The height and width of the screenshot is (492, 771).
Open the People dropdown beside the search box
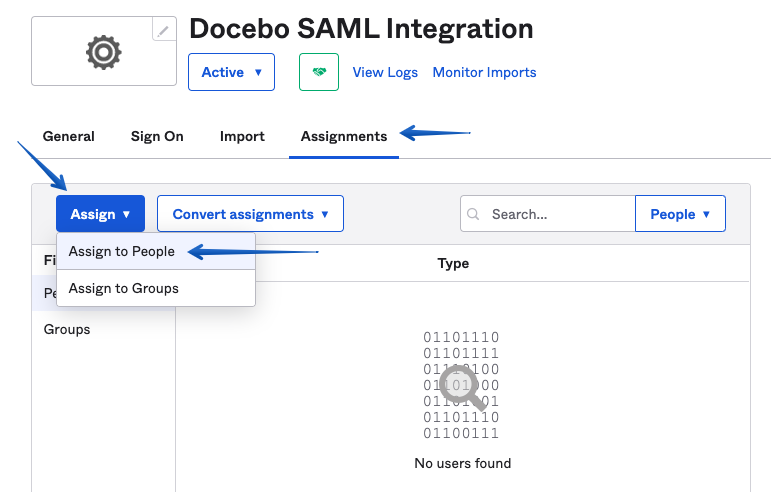coord(680,214)
